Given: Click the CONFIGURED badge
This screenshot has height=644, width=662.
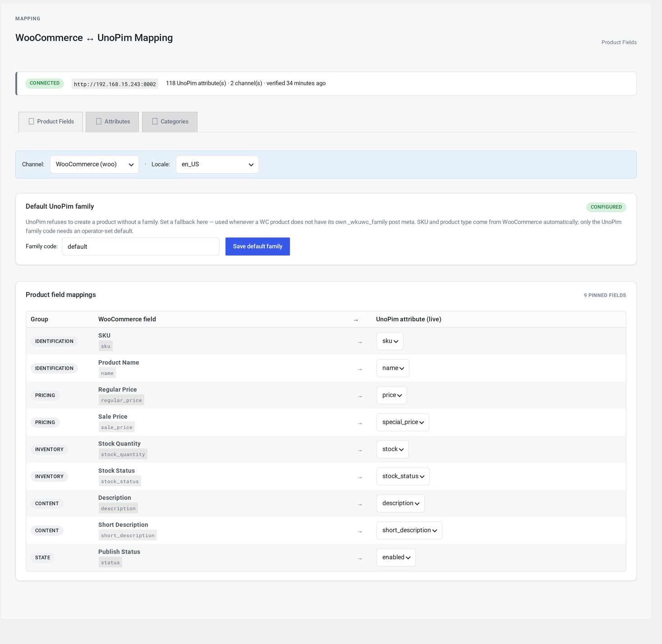Looking at the screenshot, I should click(606, 207).
